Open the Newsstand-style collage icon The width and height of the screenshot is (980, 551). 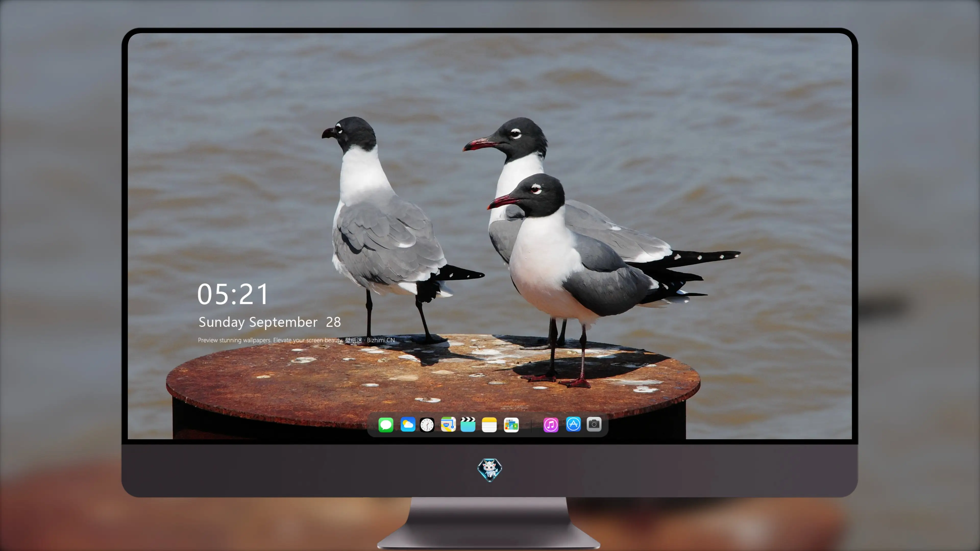(x=511, y=425)
